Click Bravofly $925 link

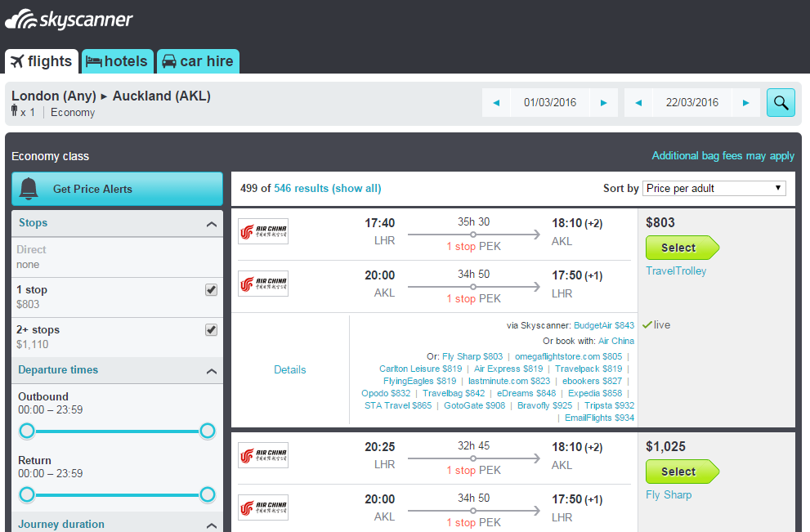[544, 405]
